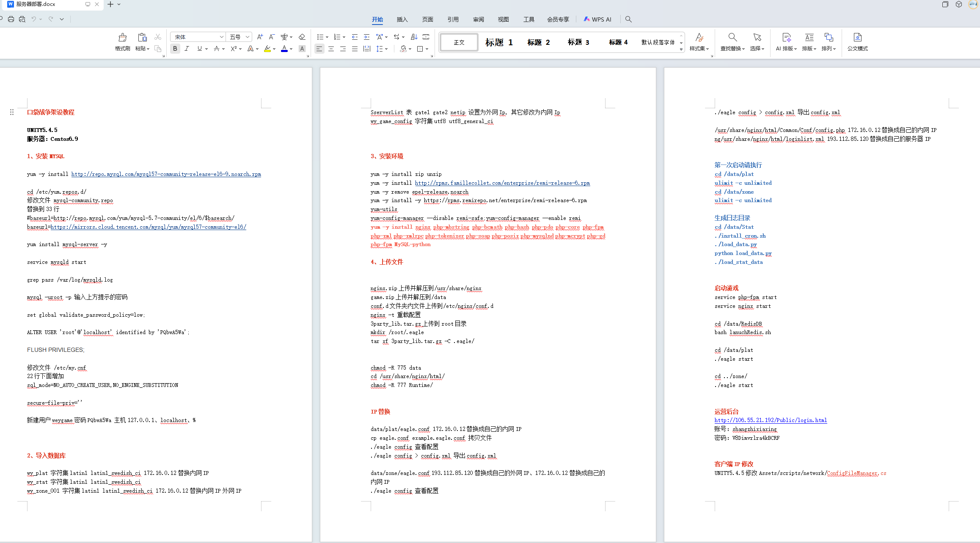This screenshot has height=543, width=980.
Task: Click the increase font size icon
Action: pos(260,37)
